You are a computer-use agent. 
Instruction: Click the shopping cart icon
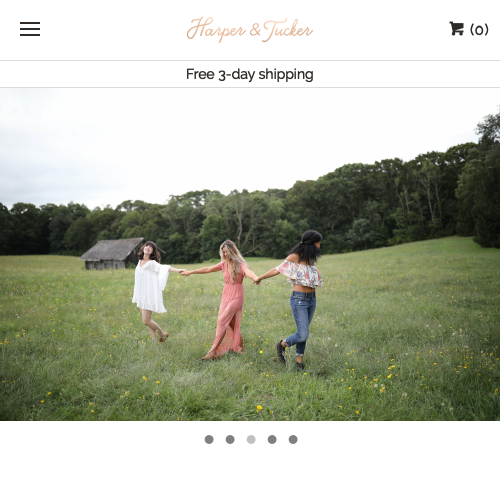click(456, 29)
